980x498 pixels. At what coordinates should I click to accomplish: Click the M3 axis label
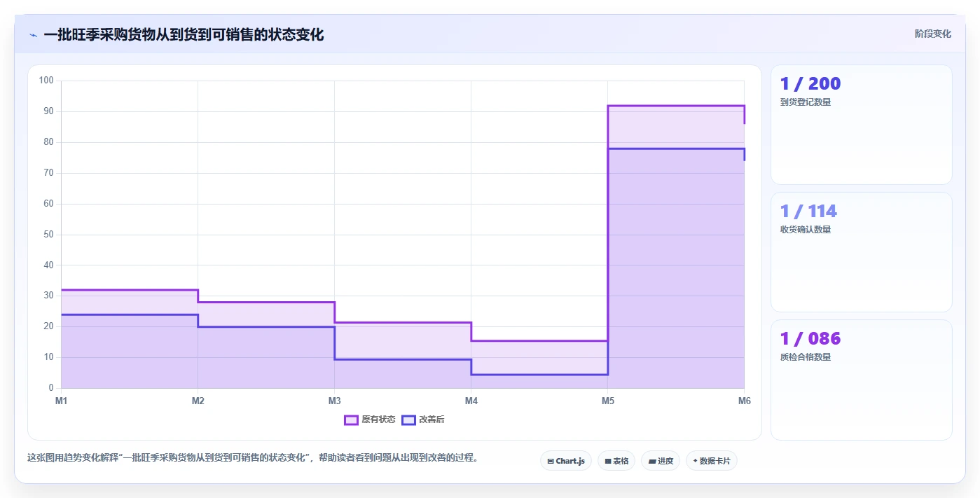(334, 401)
